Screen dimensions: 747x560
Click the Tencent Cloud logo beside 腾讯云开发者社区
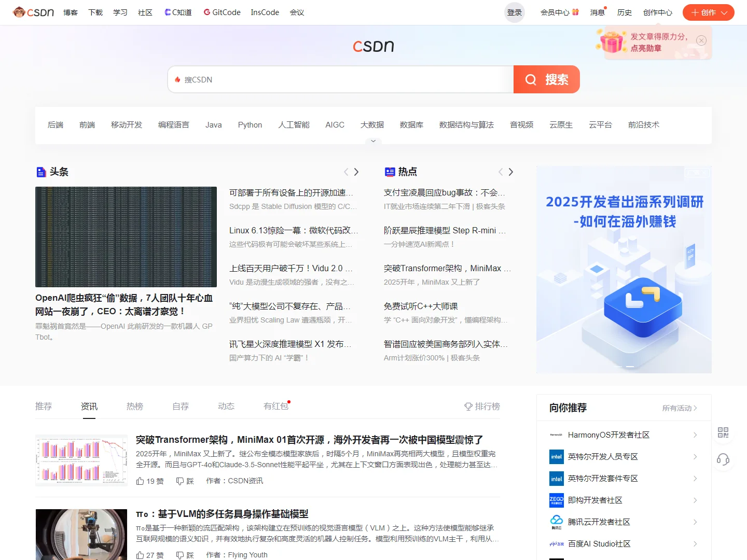pyautogui.click(x=557, y=522)
